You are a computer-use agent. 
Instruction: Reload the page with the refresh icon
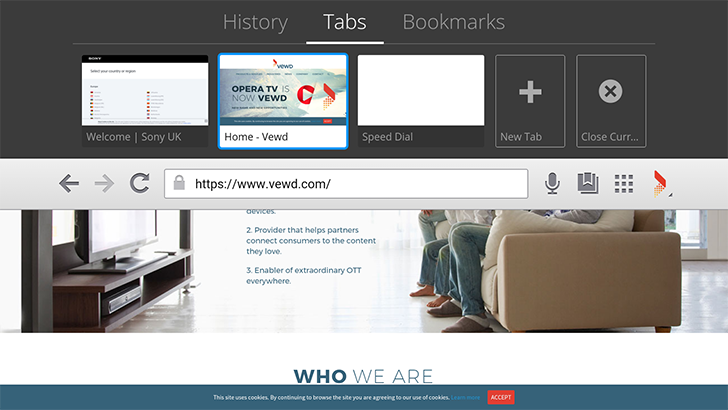coord(139,183)
